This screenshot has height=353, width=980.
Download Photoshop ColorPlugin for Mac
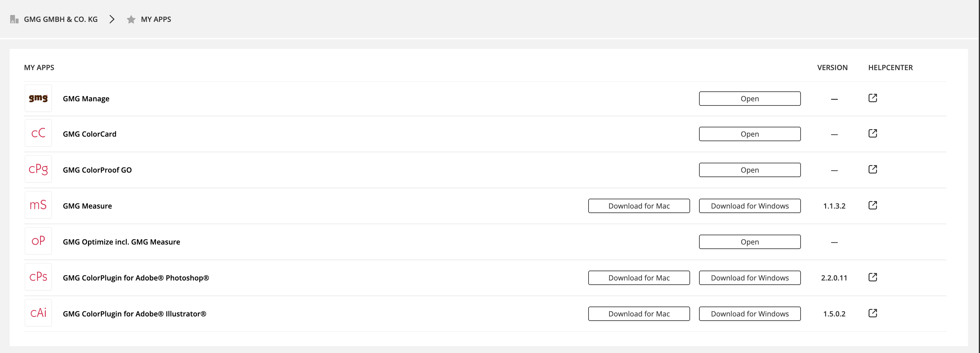point(639,278)
